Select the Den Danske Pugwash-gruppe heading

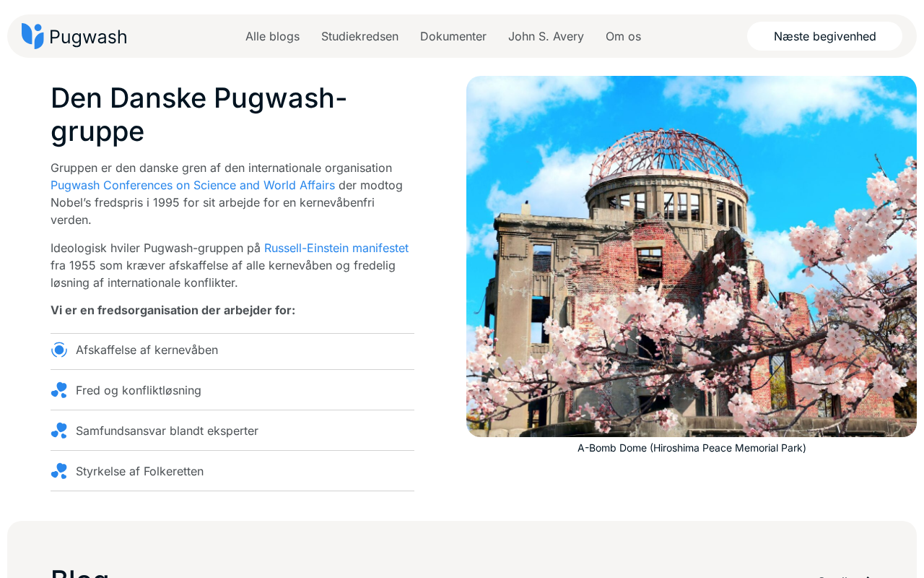pyautogui.click(x=199, y=114)
